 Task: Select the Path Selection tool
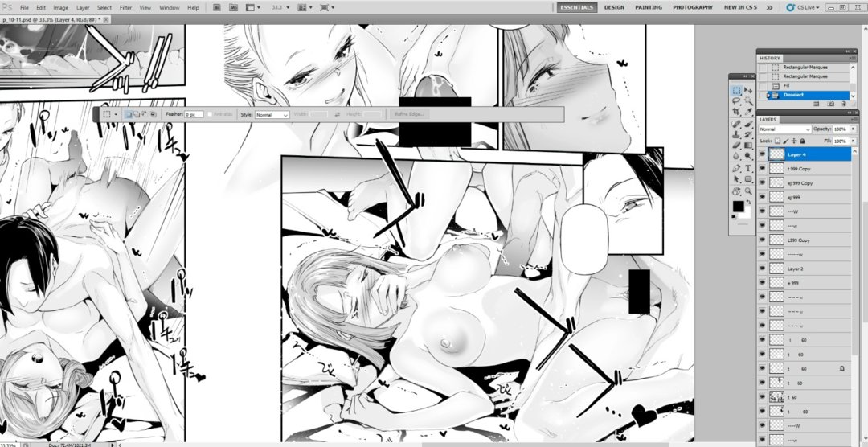click(736, 179)
